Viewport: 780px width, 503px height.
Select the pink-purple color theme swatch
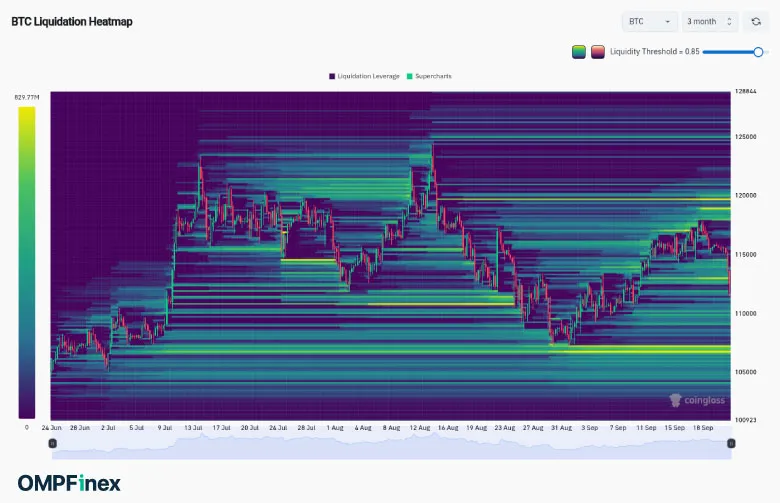597,52
